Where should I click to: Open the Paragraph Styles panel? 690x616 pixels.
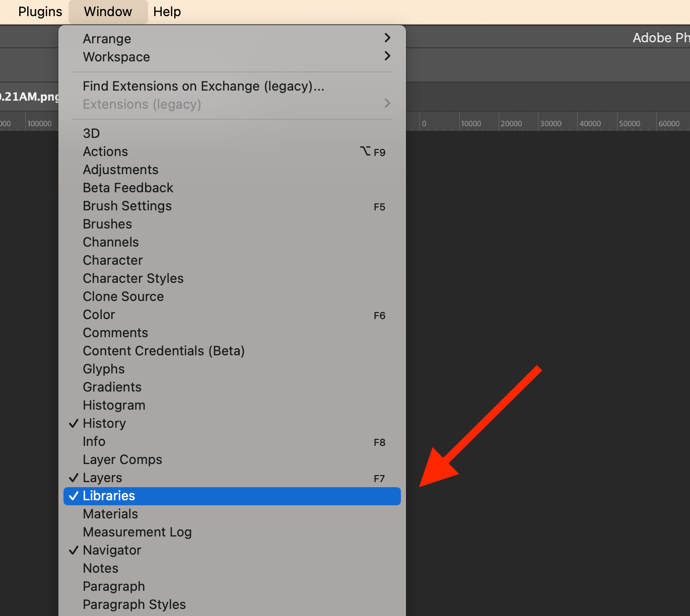pyautogui.click(x=232, y=604)
